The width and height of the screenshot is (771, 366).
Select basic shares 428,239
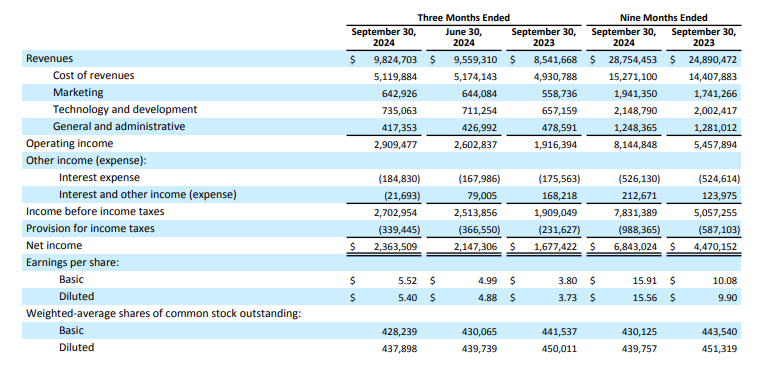[x=399, y=332]
